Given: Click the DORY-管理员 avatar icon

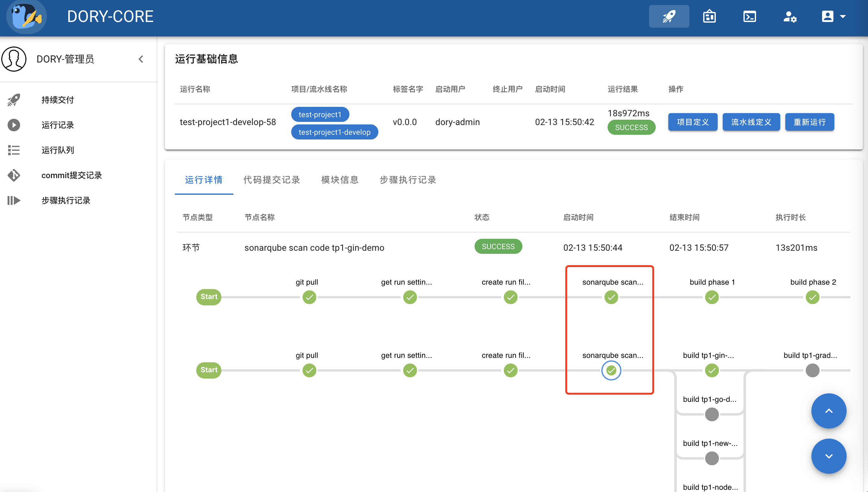Looking at the screenshot, I should click(x=14, y=59).
